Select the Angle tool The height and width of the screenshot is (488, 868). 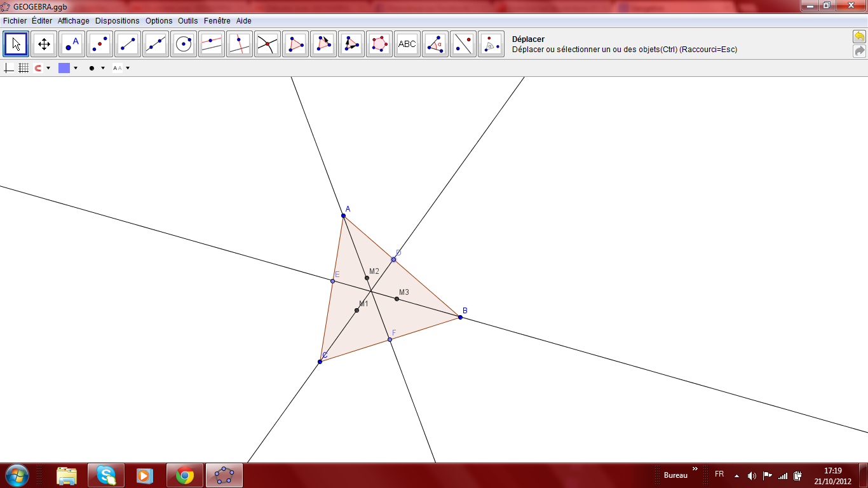tap(436, 44)
